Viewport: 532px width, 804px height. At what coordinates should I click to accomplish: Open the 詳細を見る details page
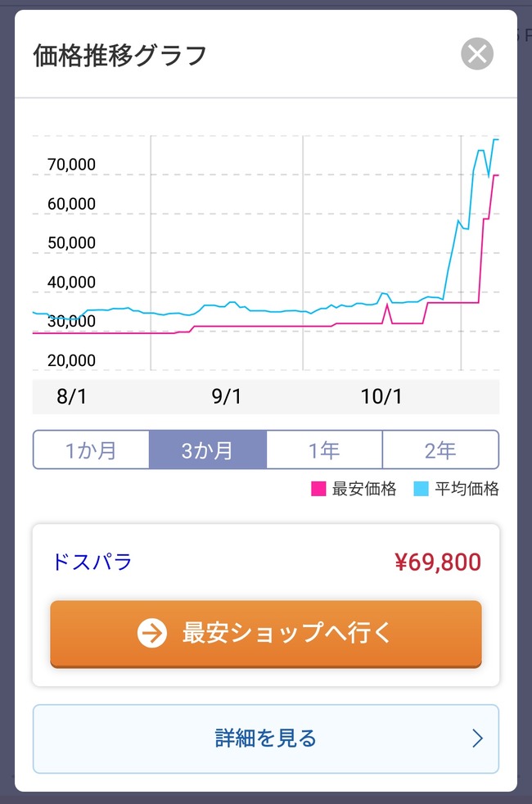(x=266, y=738)
